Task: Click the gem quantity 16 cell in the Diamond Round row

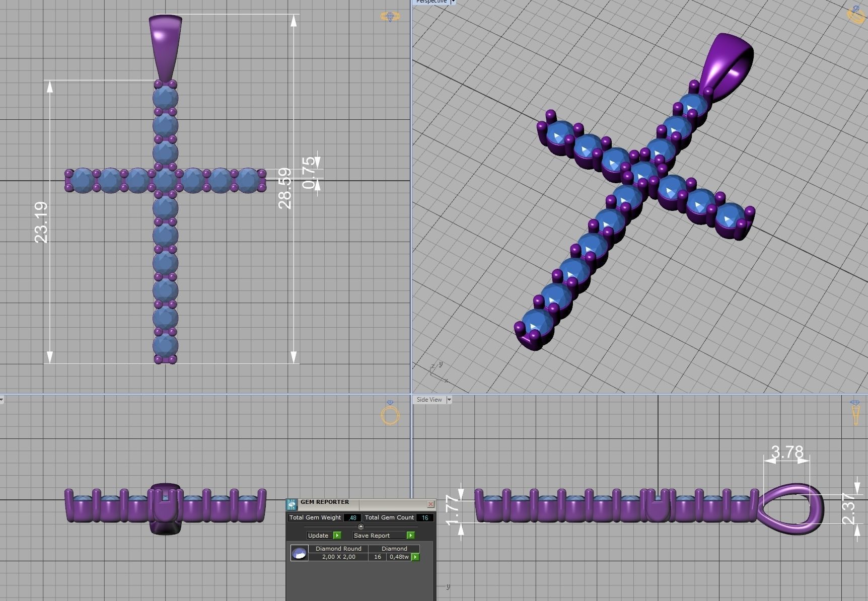Action: point(378,557)
